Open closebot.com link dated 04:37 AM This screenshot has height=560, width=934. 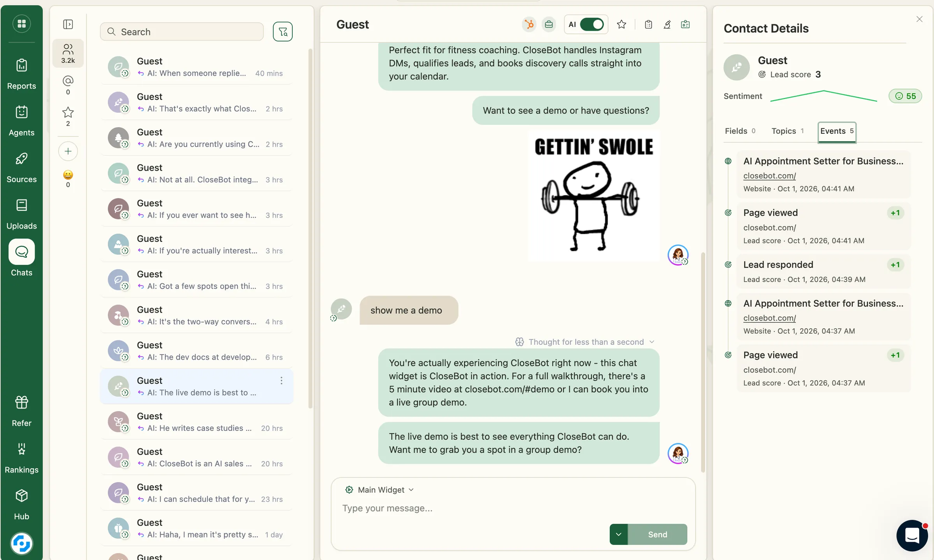[x=769, y=318]
